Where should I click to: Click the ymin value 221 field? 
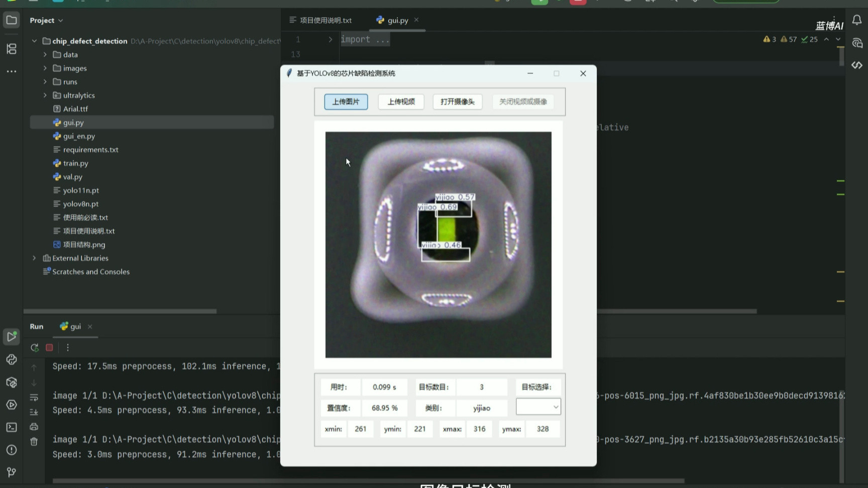click(420, 429)
